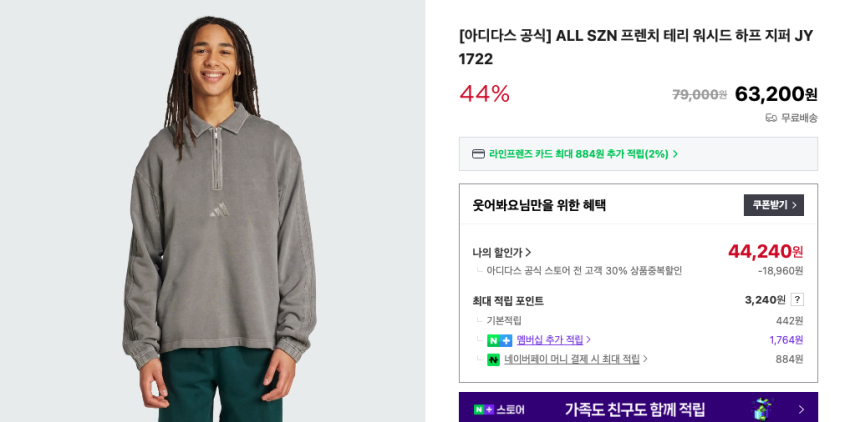The width and height of the screenshot is (850, 422).
Task: Click the green Naver Pay money icon
Action: [x=493, y=360]
